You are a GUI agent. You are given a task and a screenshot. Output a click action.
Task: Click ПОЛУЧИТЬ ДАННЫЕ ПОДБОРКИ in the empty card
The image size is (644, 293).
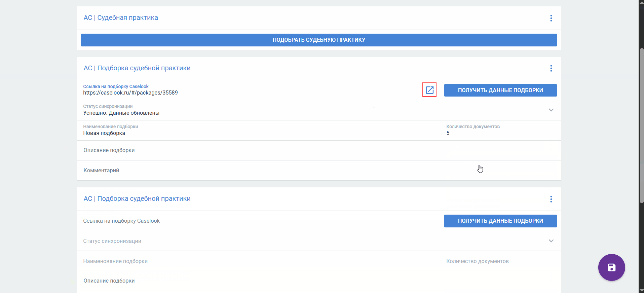click(x=500, y=221)
